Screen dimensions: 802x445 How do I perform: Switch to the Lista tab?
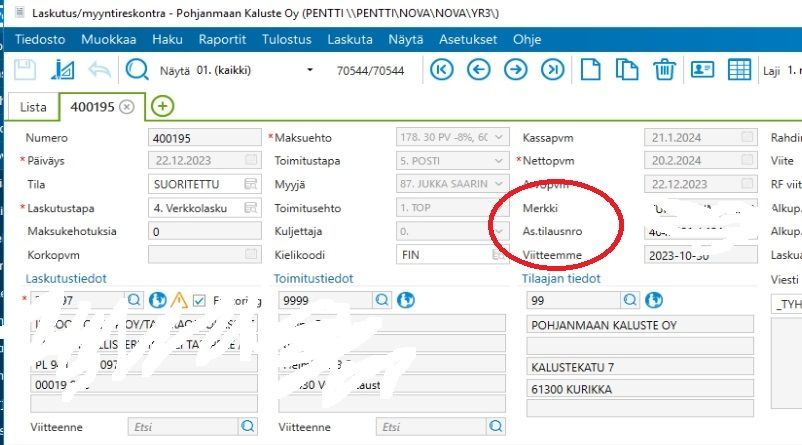pyautogui.click(x=33, y=107)
